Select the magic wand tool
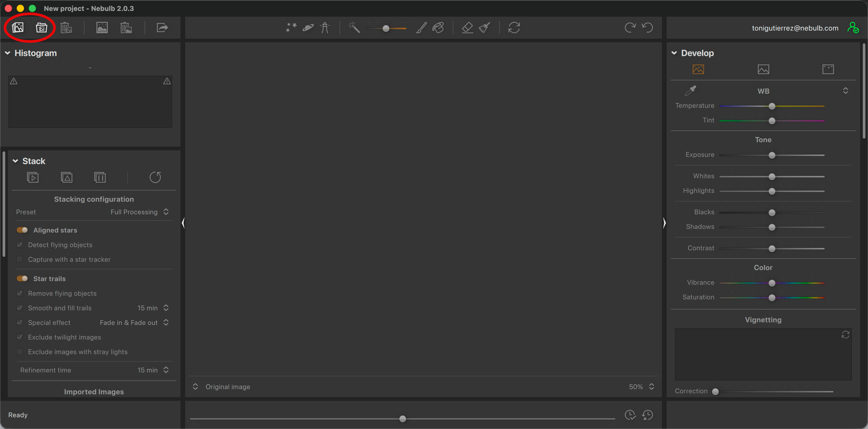 354,27
